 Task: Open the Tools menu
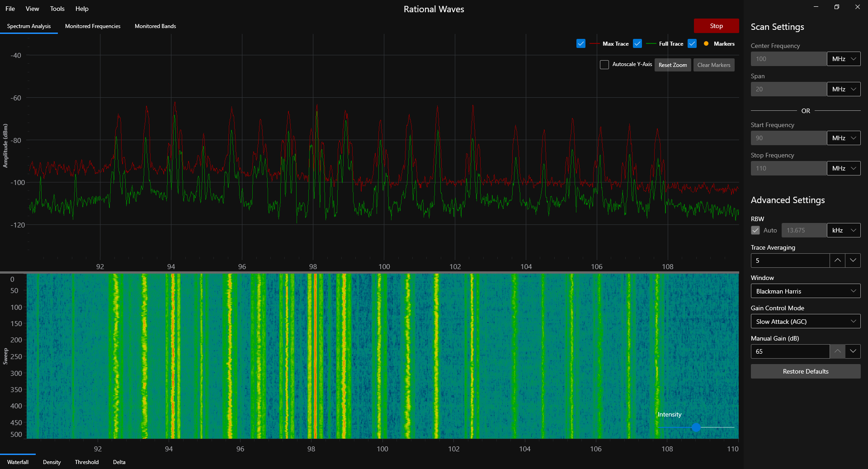pos(57,9)
